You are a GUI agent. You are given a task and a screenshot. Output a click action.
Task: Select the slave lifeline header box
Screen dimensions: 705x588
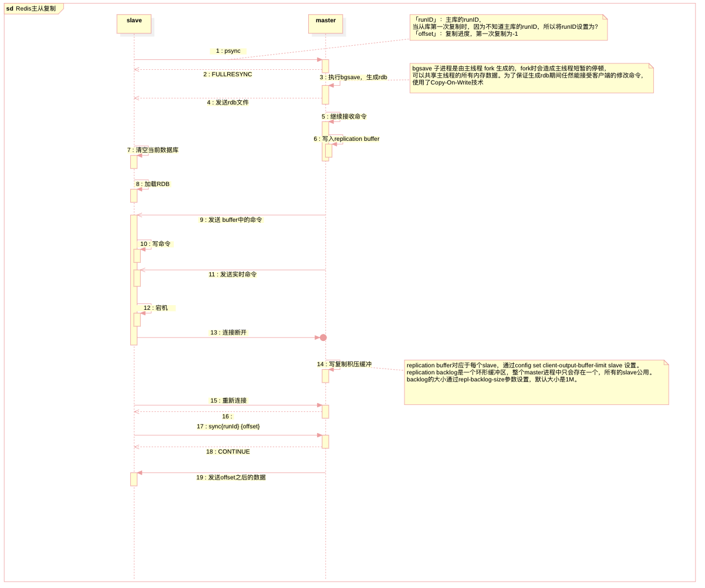[x=134, y=24]
